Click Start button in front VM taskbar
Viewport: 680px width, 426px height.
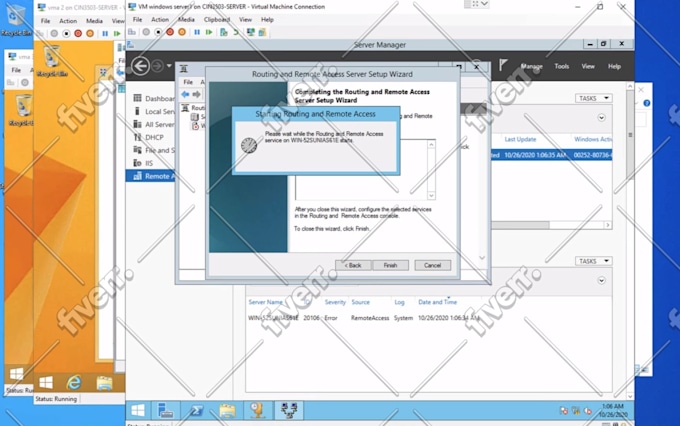[138, 410]
